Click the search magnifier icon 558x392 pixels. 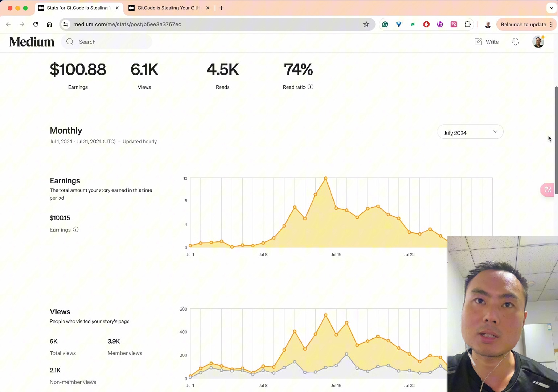[70, 42]
